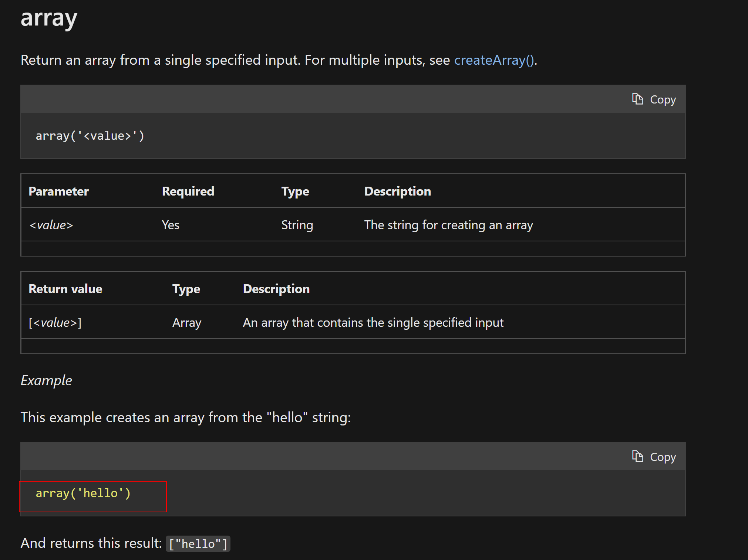748x560 pixels.
Task: Click the Description column header
Action: pyautogui.click(x=397, y=191)
